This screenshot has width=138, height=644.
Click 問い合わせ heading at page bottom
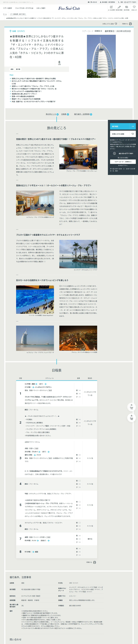coord(15,639)
